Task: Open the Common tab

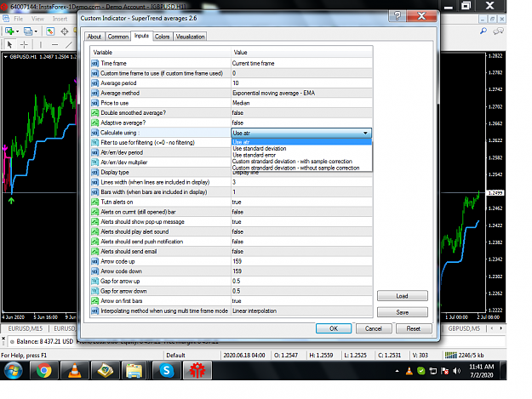Action: click(x=117, y=37)
